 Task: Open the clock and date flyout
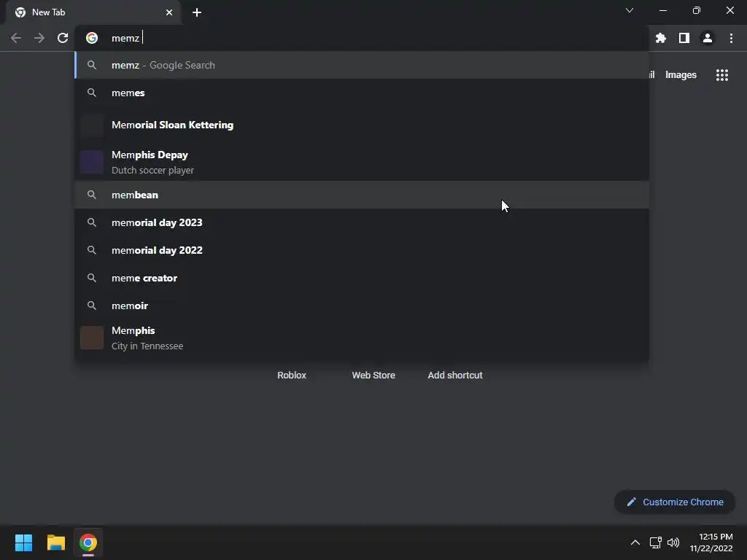click(x=711, y=542)
